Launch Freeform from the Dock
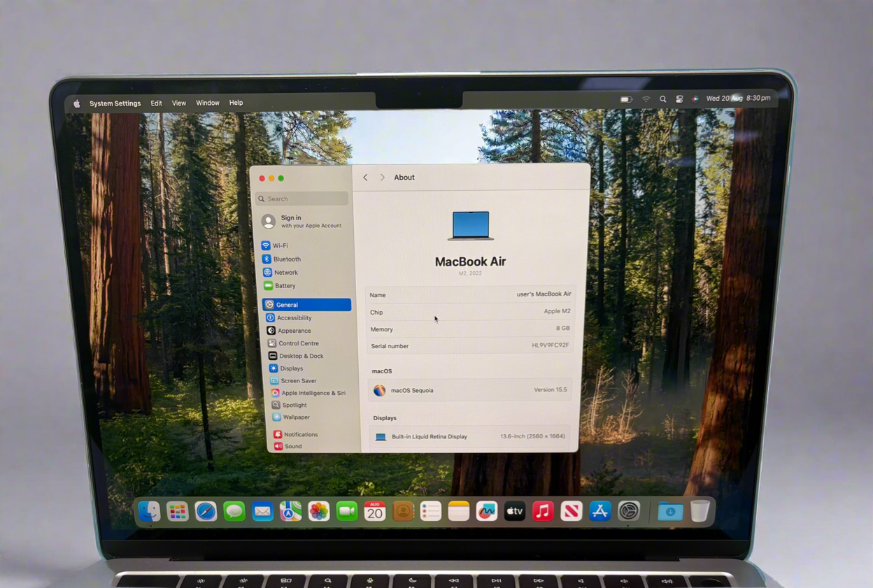This screenshot has width=873, height=588. click(487, 512)
